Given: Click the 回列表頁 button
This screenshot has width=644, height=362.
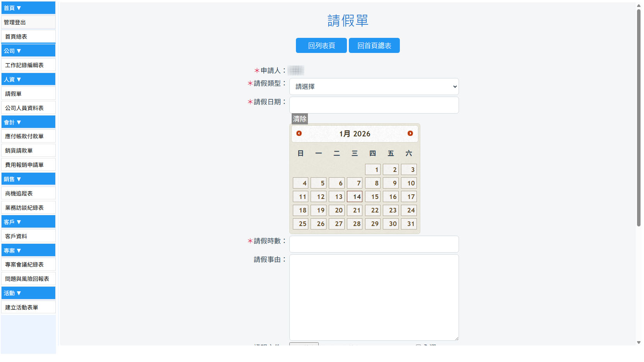Looking at the screenshot, I should (x=321, y=46).
